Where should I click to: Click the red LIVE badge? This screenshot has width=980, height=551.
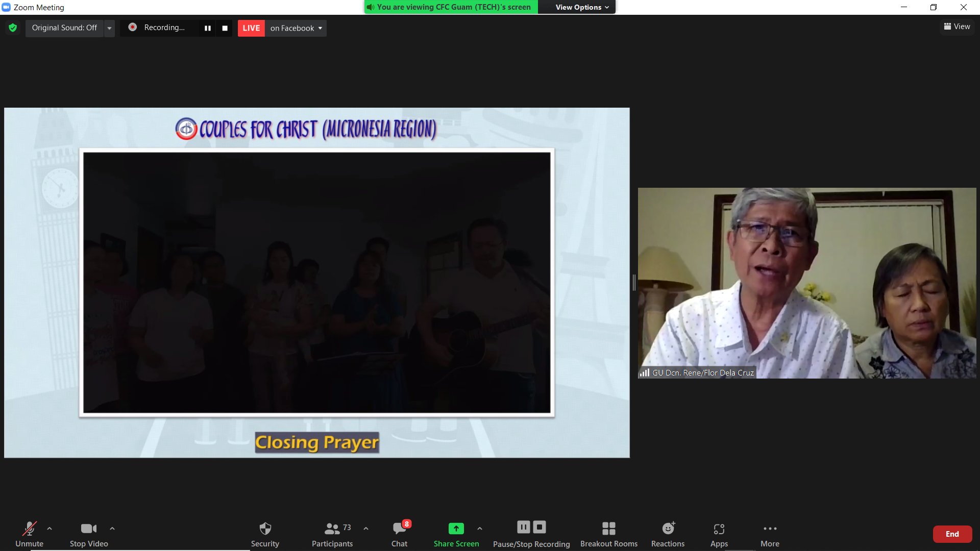click(251, 28)
